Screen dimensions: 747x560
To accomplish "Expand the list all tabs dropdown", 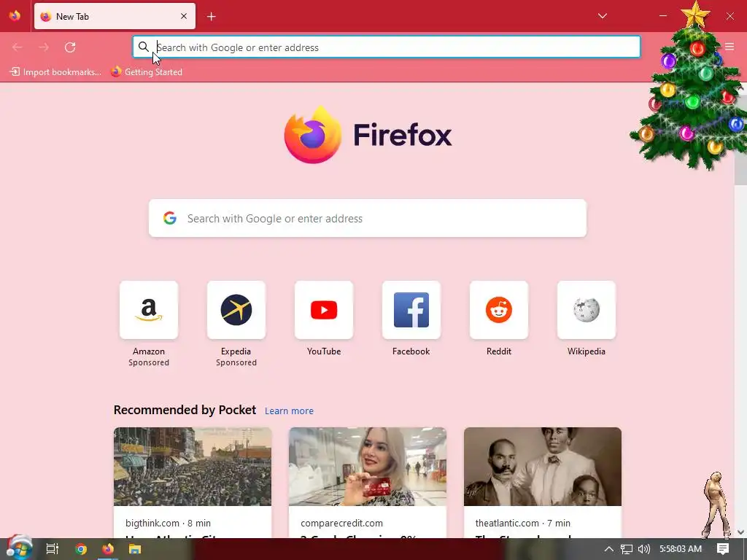I will pos(603,16).
